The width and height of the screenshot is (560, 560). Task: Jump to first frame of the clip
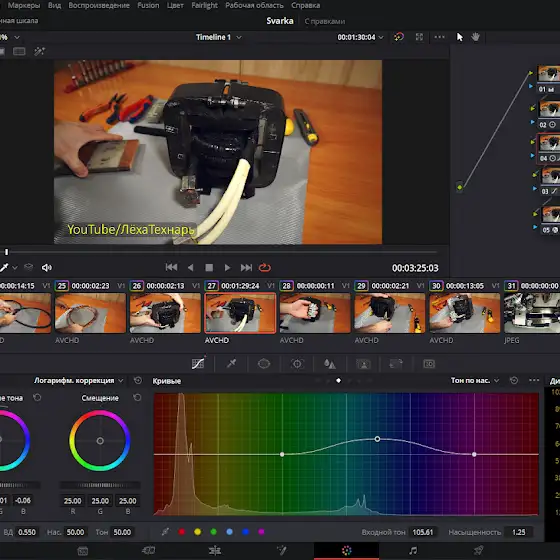[171, 268]
